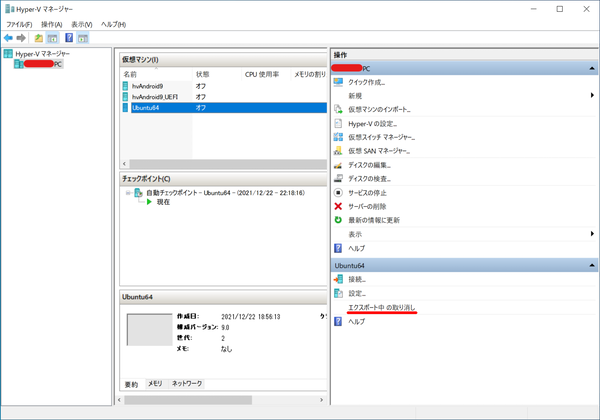Click the 自動チェックポイント checkpoint icon
The image size is (600, 420).
[x=138, y=193]
